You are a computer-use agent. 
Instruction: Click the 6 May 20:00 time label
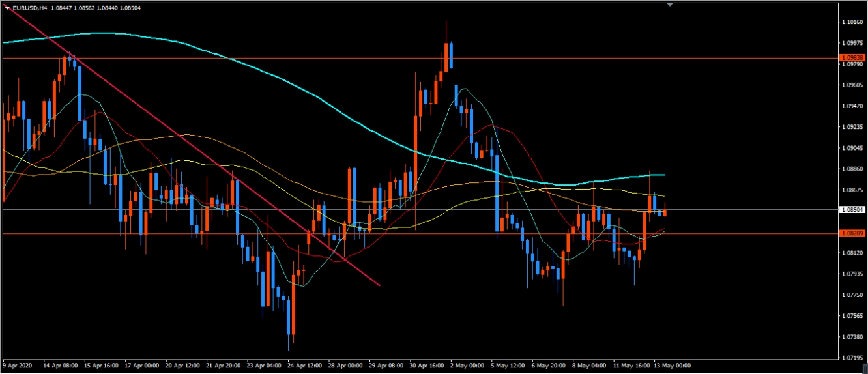(x=549, y=366)
